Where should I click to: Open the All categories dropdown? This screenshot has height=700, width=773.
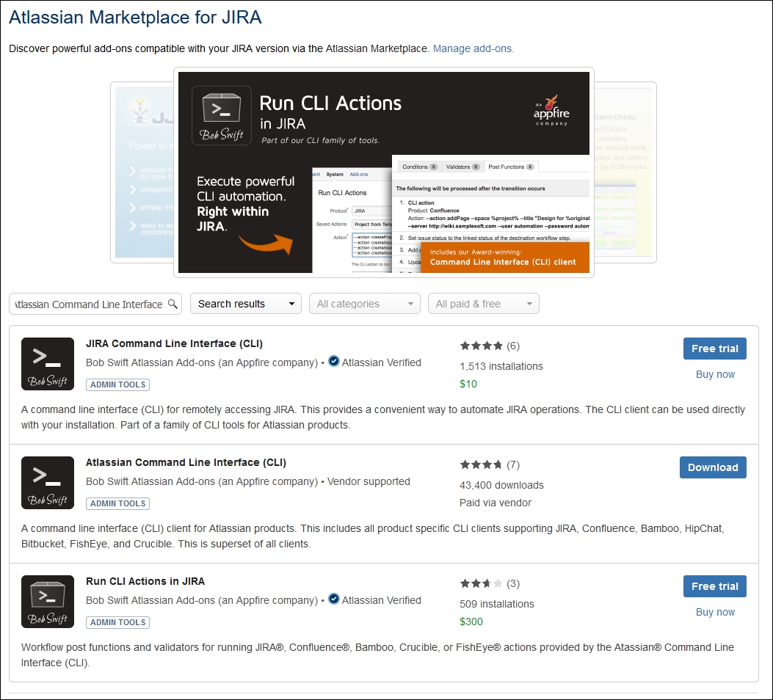pos(365,304)
